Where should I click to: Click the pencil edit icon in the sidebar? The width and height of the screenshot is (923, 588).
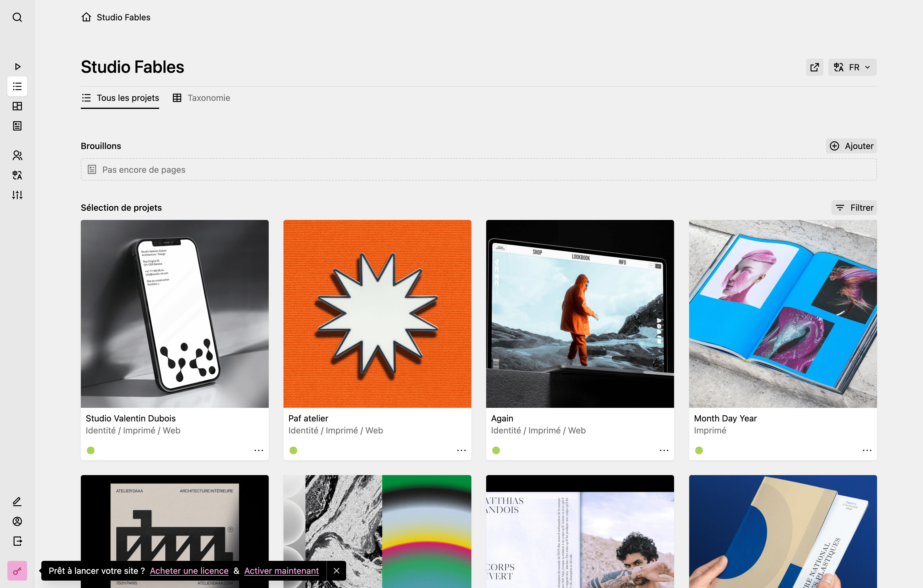(x=17, y=501)
